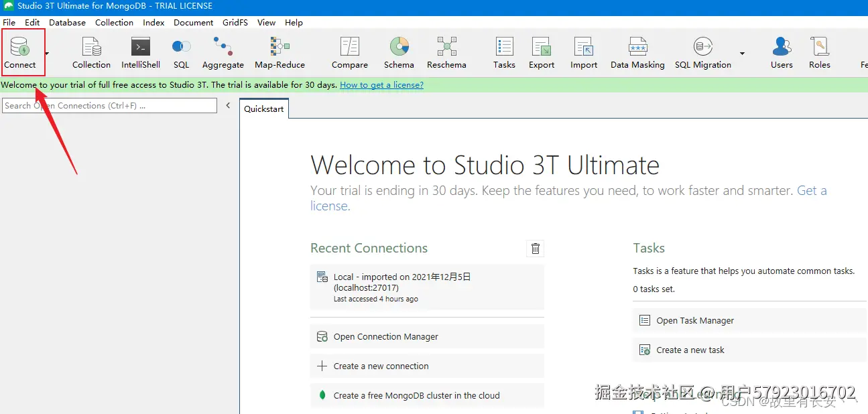Select the Map-Reduce toolbar icon

[280, 52]
